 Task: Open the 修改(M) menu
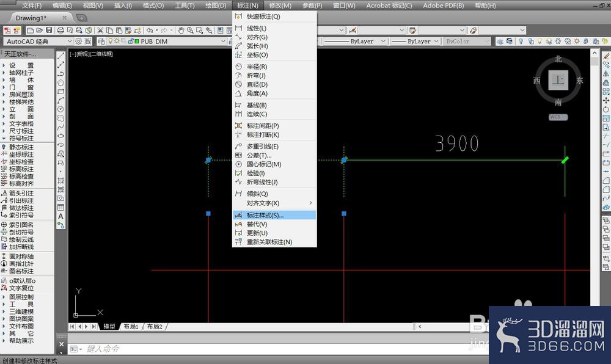(x=280, y=5)
